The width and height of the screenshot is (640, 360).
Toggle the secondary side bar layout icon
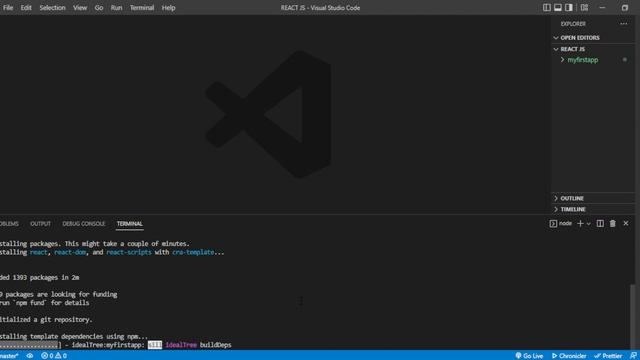pyautogui.click(x=569, y=7)
